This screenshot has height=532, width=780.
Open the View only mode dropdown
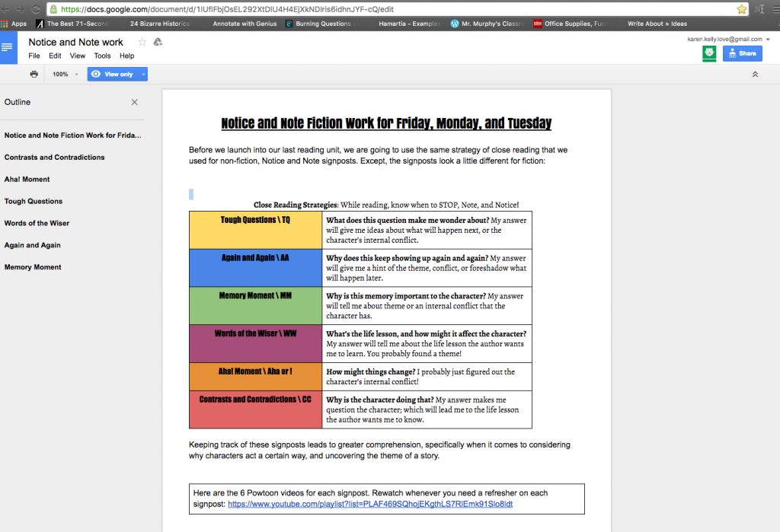point(117,74)
